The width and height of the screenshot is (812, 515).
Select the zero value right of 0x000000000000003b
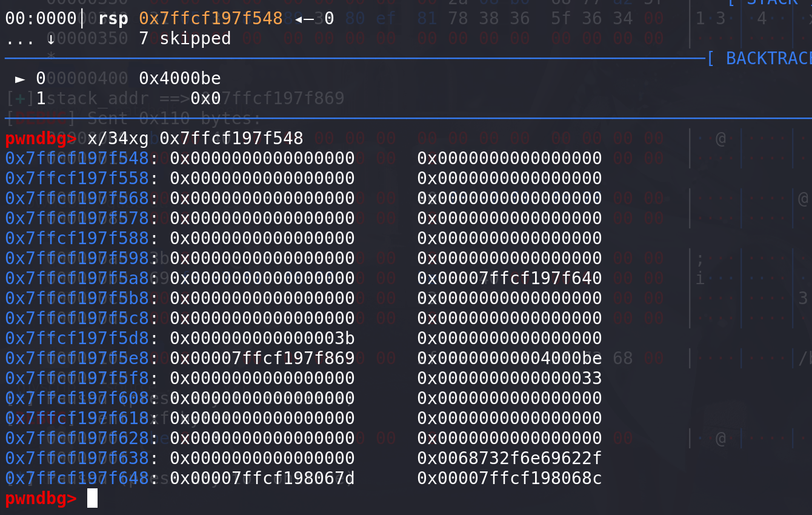[510, 339]
